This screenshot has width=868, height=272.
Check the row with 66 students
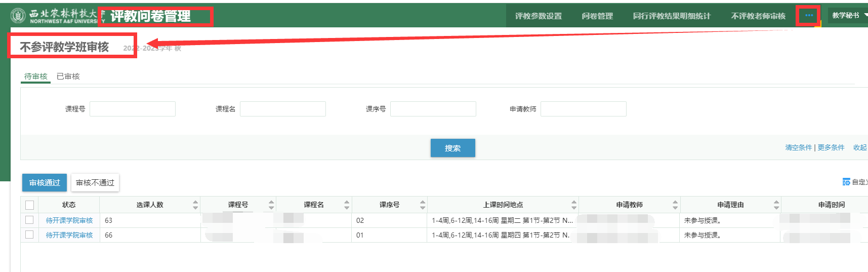30,235
